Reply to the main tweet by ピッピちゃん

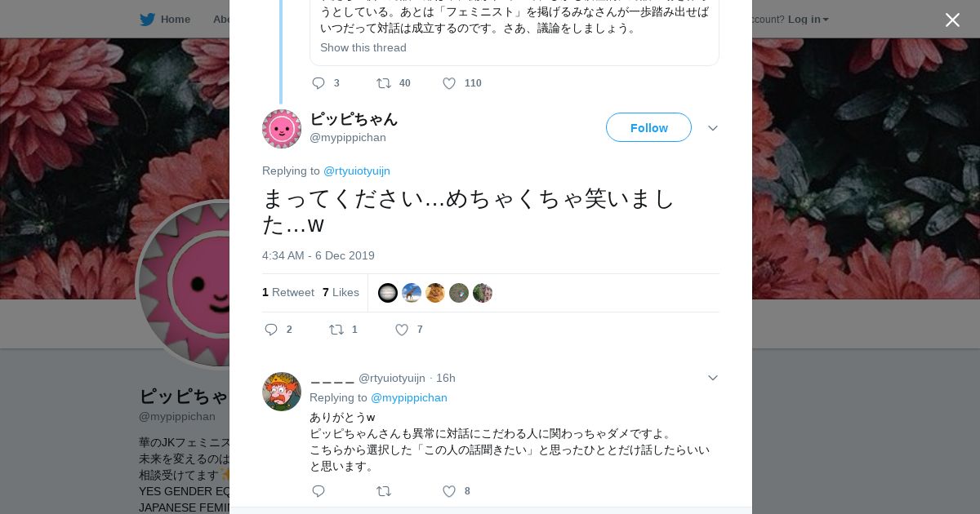coord(271,330)
